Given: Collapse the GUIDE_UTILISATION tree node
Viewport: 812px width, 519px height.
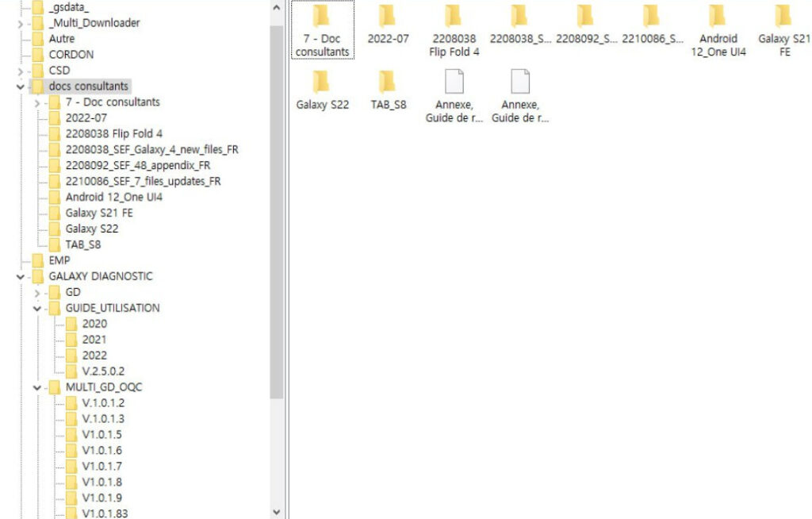Looking at the screenshot, I should (36, 308).
